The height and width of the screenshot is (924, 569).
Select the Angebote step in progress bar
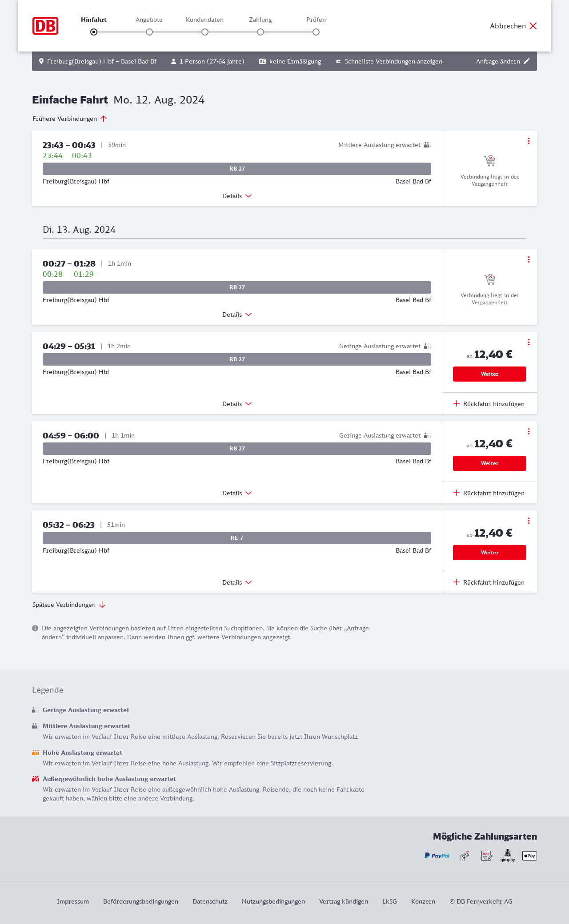point(149,32)
